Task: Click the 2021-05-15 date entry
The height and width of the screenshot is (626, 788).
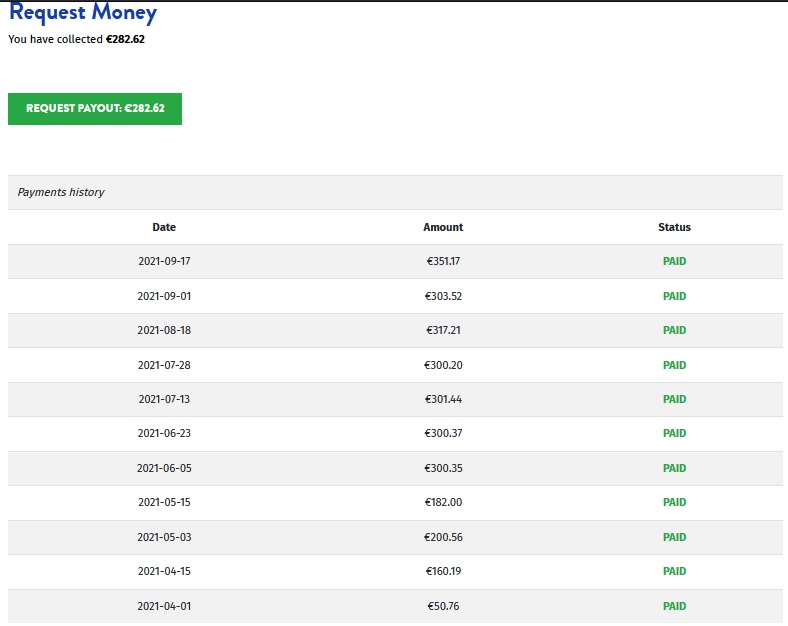Action: point(164,502)
